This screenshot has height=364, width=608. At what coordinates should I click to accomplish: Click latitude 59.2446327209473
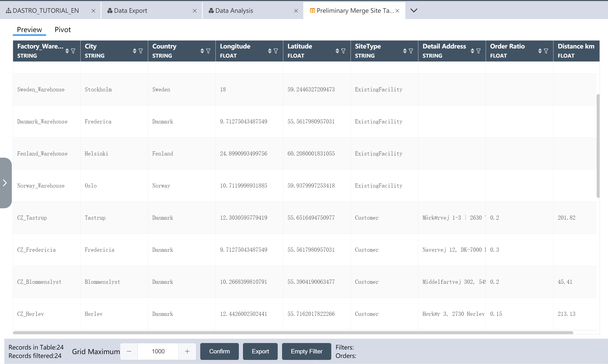(x=317, y=89)
